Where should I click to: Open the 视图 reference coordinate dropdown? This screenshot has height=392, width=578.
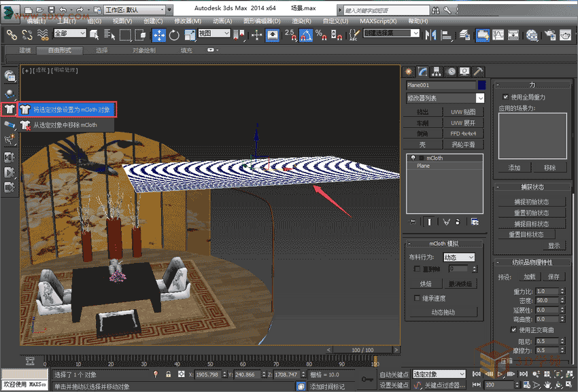pyautogui.click(x=215, y=33)
